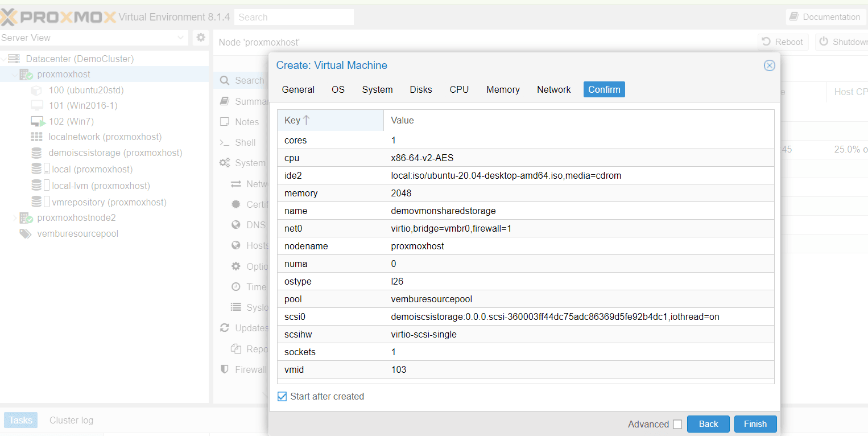Screen dimensions: 868x436
Task: Switch to the General tab
Action: 298,89
